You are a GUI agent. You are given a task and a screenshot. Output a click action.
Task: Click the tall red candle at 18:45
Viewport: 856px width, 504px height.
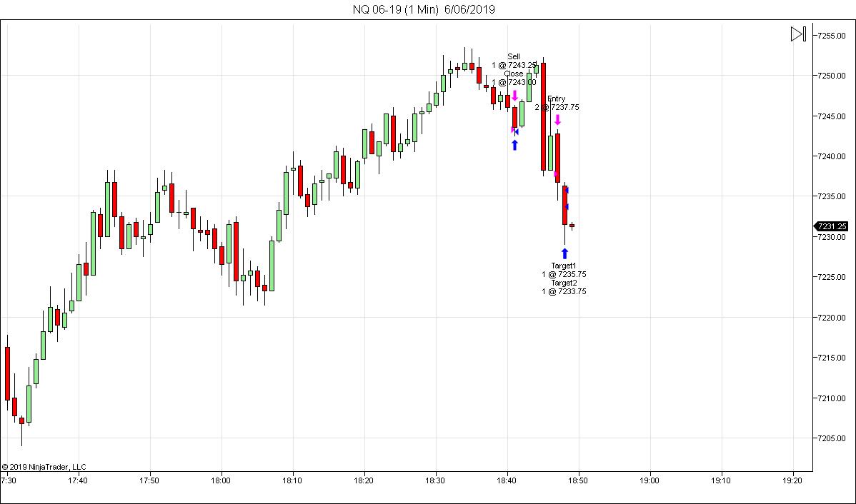coord(543,117)
